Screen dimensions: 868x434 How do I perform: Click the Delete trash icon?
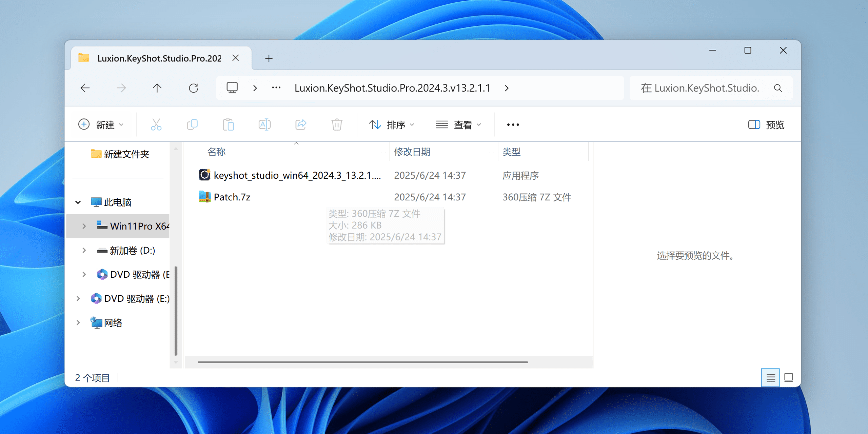click(337, 125)
